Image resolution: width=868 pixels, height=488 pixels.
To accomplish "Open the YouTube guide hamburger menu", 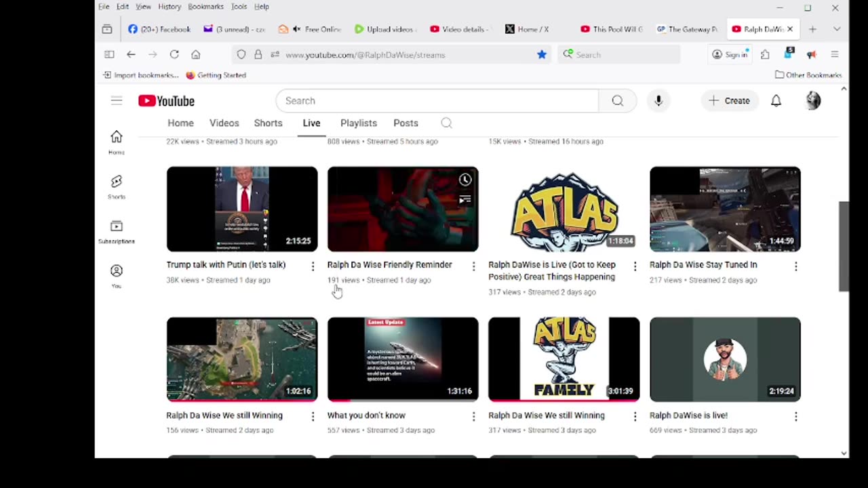I will point(117,101).
